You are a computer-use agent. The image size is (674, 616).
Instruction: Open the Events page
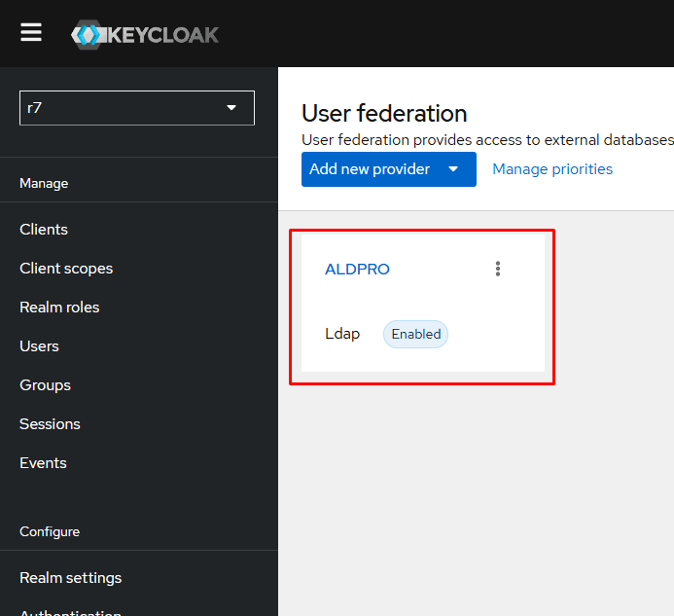click(x=43, y=463)
